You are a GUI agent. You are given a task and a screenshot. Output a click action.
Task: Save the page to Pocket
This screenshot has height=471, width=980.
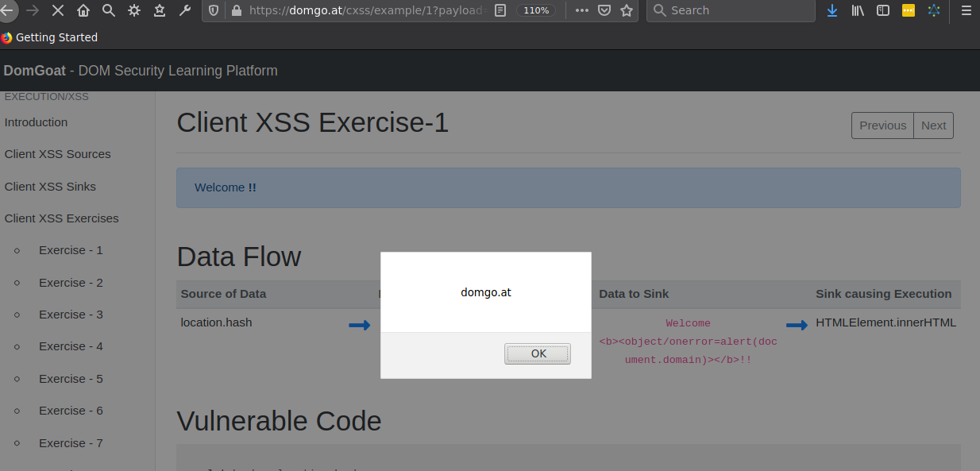tap(604, 10)
